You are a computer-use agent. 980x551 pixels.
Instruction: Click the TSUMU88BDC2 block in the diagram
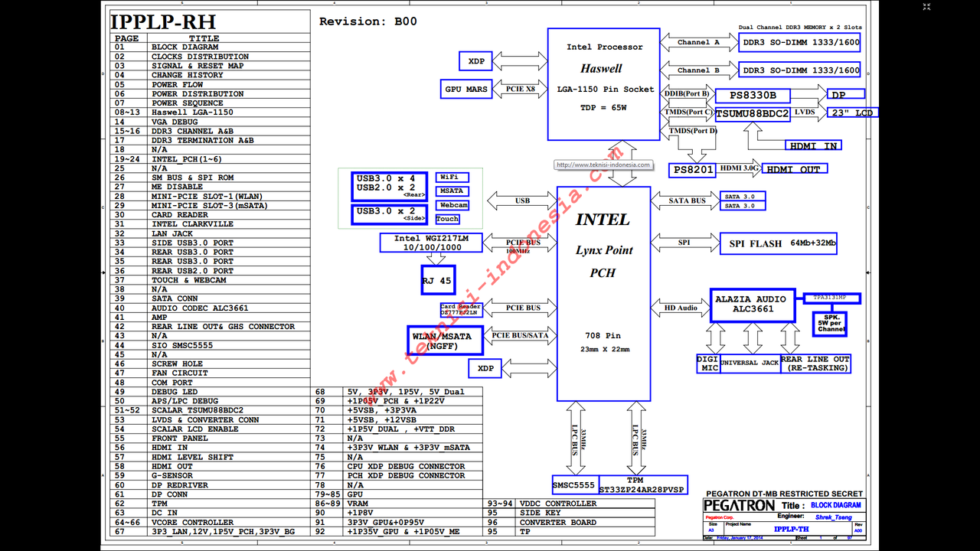(752, 114)
